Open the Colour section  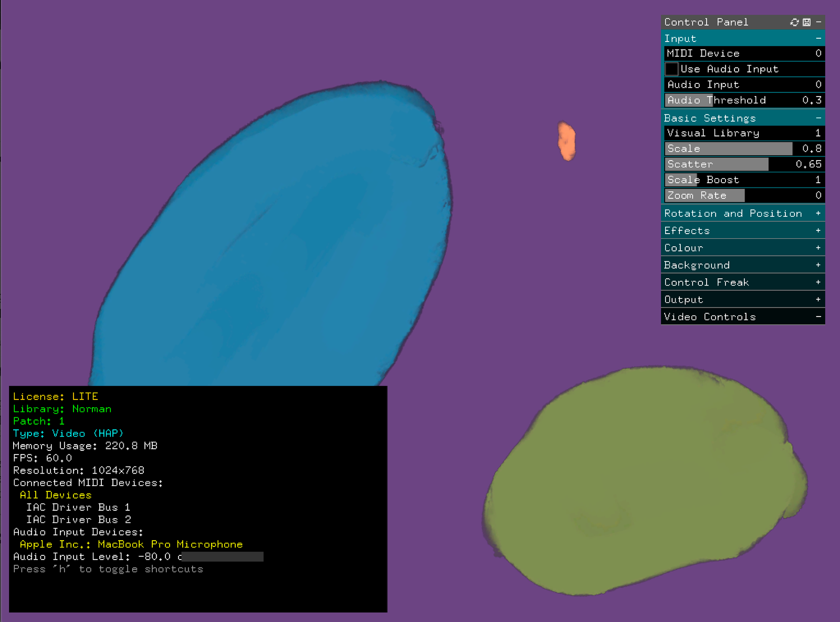[818, 247]
